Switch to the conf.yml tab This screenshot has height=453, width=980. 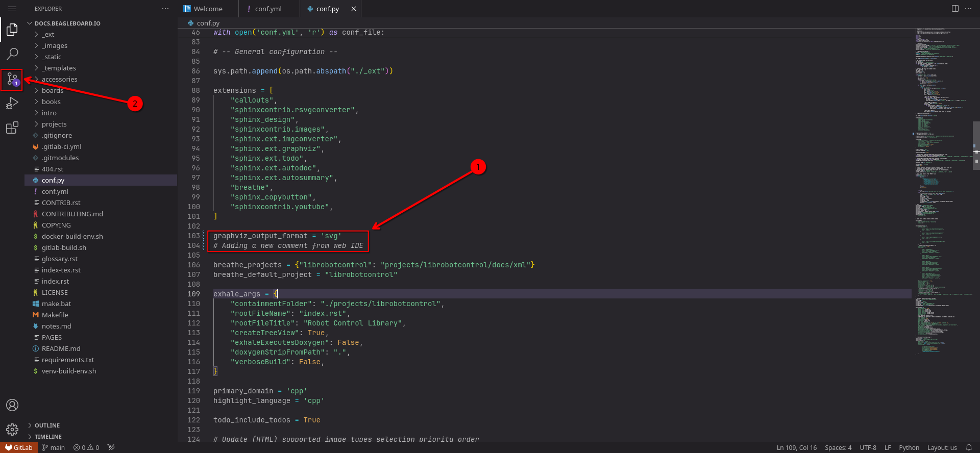268,9
